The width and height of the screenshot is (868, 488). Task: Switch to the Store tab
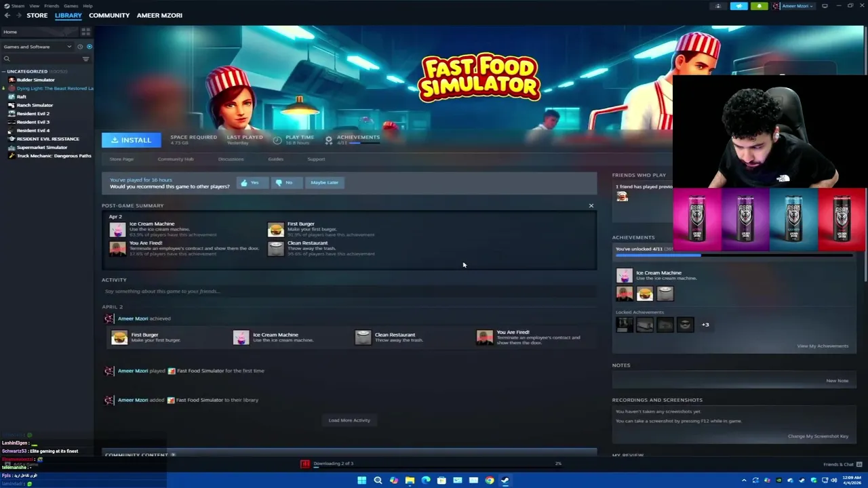pos(37,15)
